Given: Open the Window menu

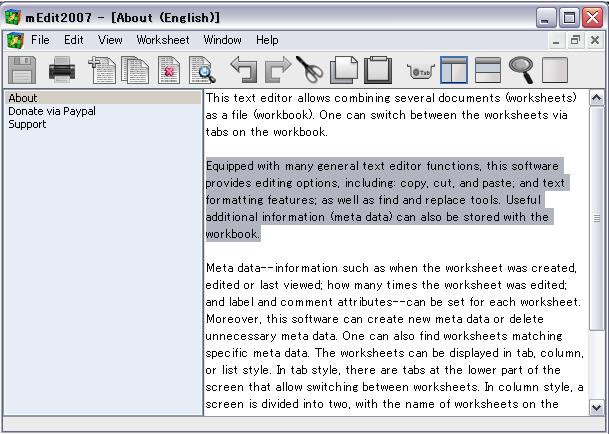Looking at the screenshot, I should (222, 40).
